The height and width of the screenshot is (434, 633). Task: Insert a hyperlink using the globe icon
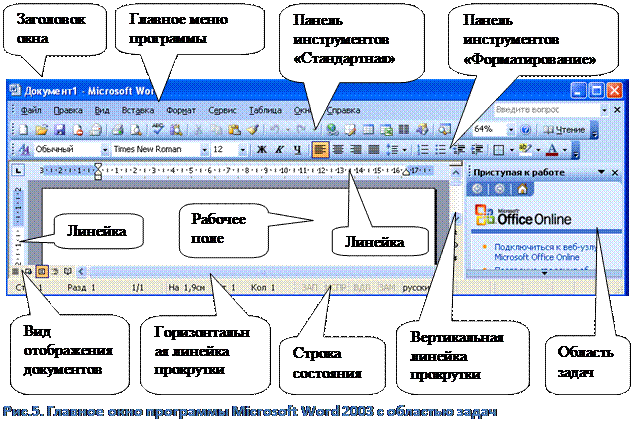click(332, 130)
